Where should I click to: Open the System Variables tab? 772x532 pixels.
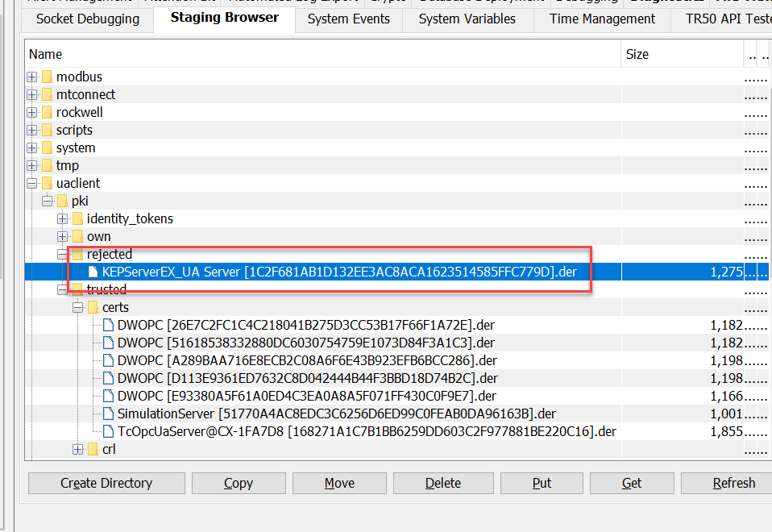point(467,19)
